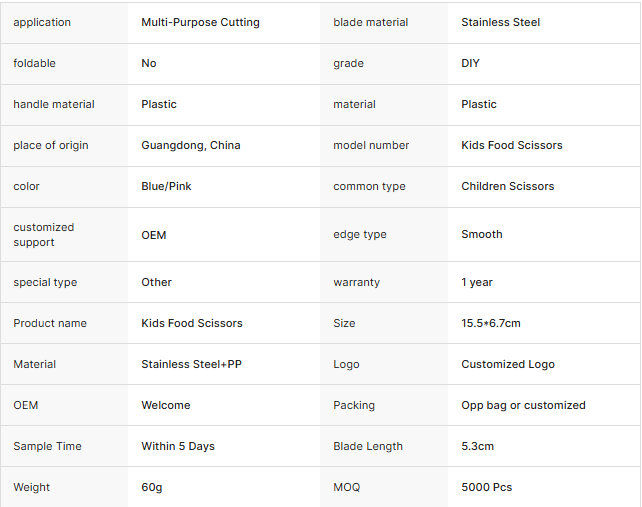Select the "DIY" grade value
Screen dimensions: 642x507
click(470, 63)
